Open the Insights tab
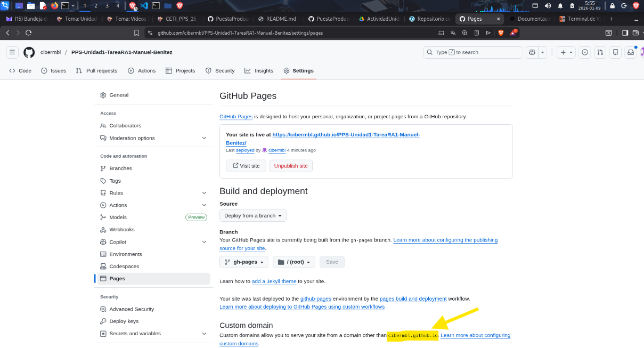The image size is (644, 348). (259, 70)
